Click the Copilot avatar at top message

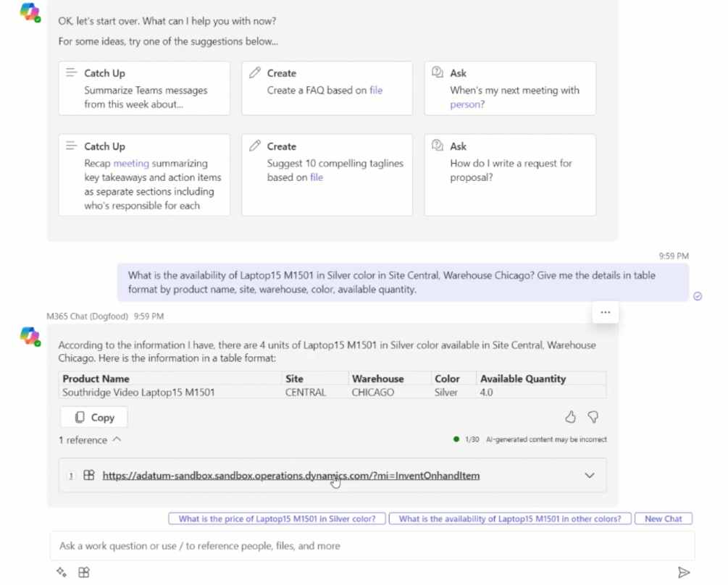(x=30, y=12)
